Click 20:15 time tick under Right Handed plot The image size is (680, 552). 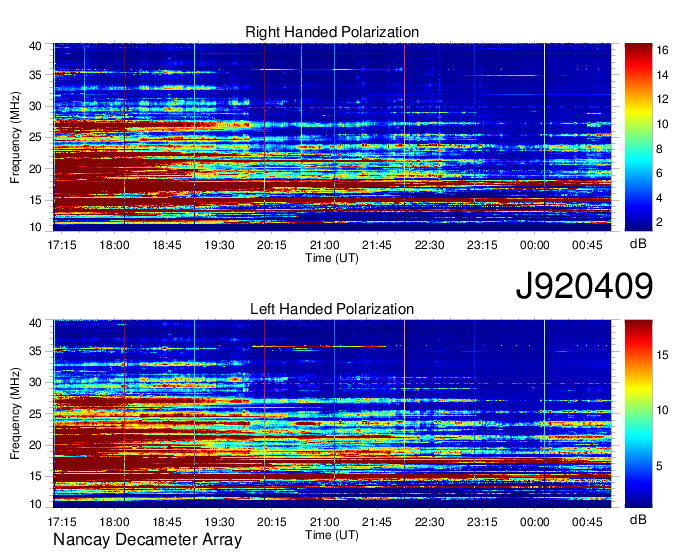point(272,245)
